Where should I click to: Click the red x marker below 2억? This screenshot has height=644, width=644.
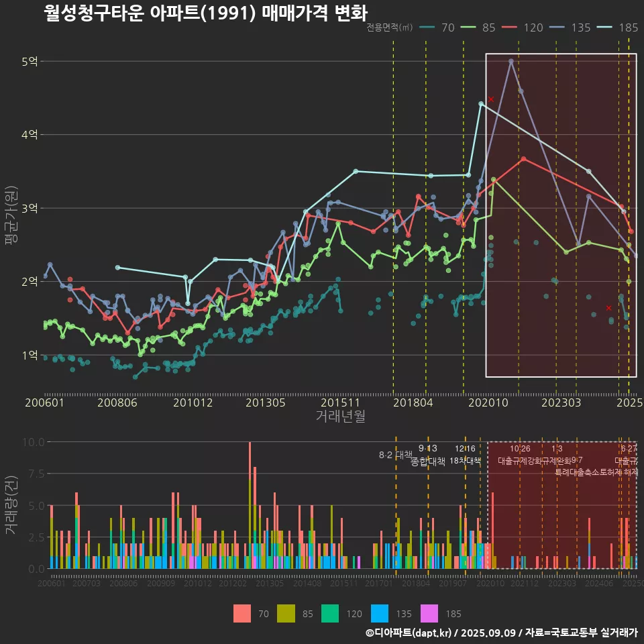(608, 308)
